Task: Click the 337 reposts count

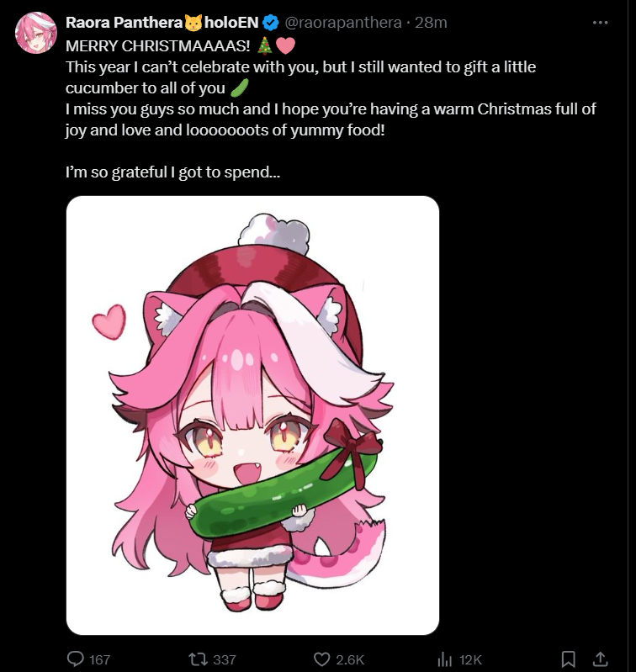Action: 224,659
